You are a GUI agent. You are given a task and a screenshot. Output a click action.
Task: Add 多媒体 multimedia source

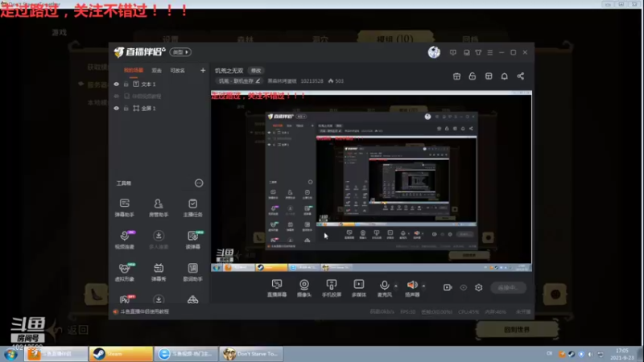pyautogui.click(x=358, y=288)
